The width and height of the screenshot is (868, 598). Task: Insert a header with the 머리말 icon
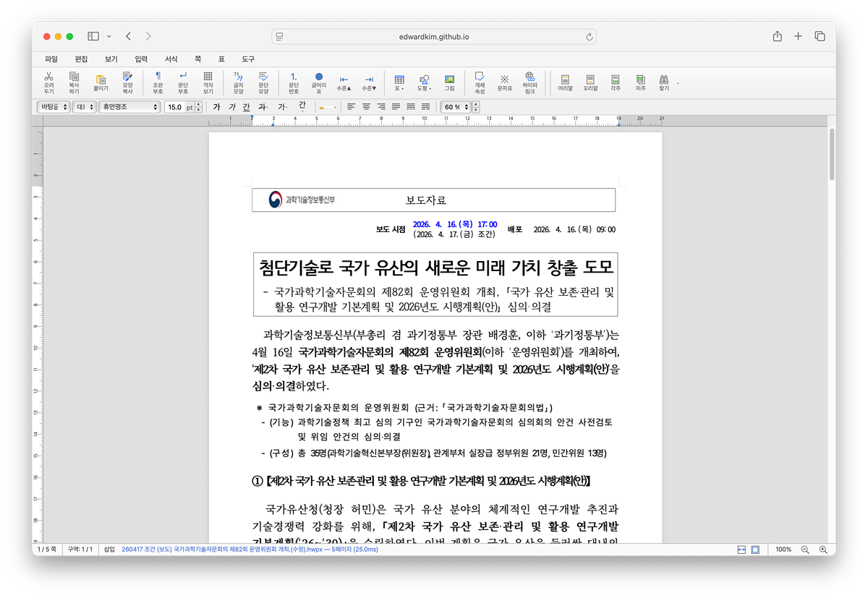(x=565, y=82)
